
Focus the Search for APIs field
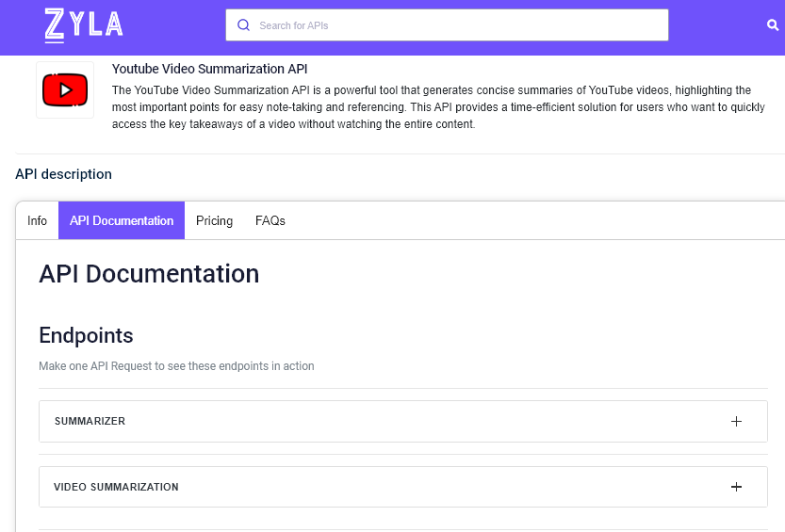point(447,25)
